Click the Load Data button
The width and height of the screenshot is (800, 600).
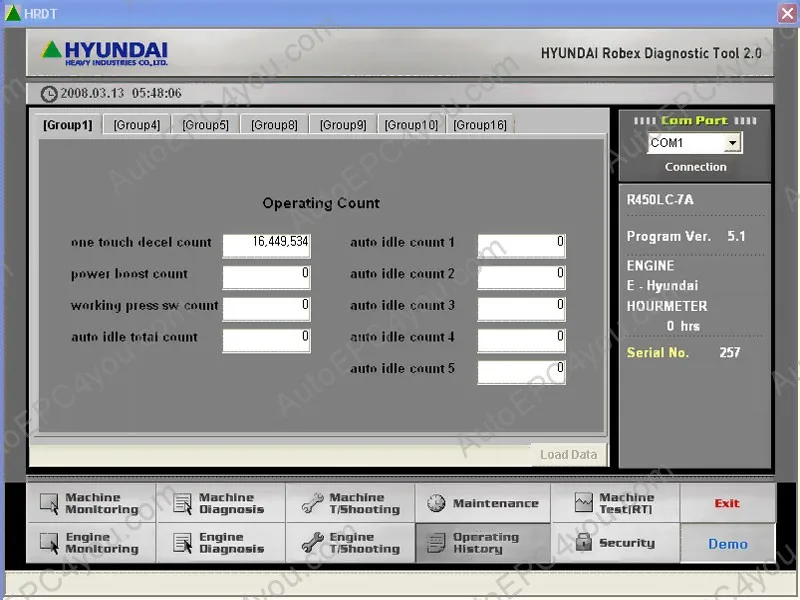click(x=569, y=453)
